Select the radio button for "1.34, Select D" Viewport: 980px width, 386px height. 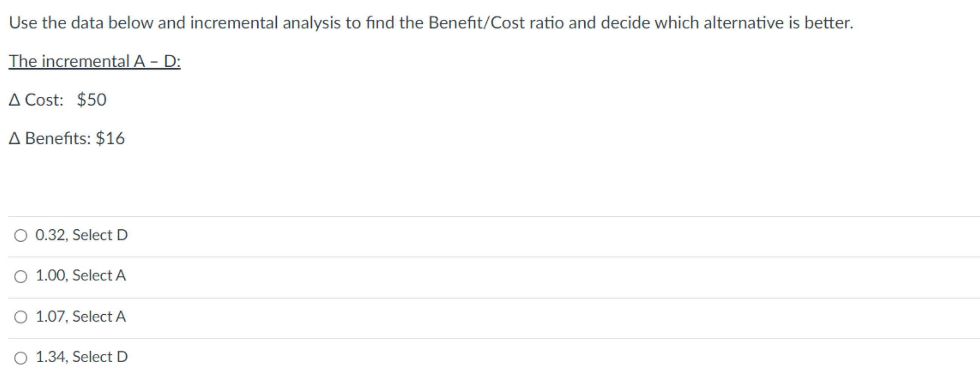click(21, 357)
